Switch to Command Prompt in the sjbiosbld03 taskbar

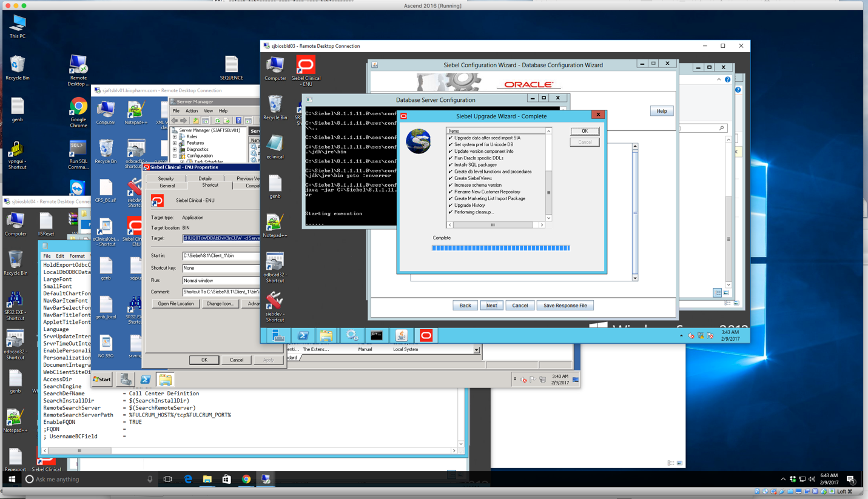click(376, 335)
